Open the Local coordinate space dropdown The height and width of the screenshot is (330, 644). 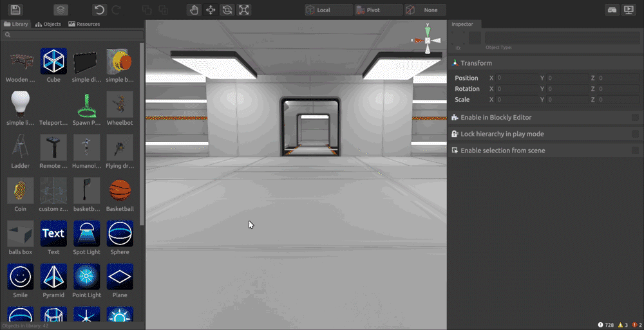(x=329, y=10)
